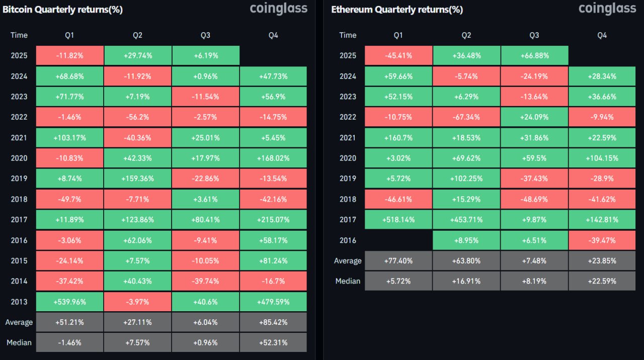Click the red -67.34% Ethereum cell
Viewport: 644px width, 360px height.
[466, 117]
